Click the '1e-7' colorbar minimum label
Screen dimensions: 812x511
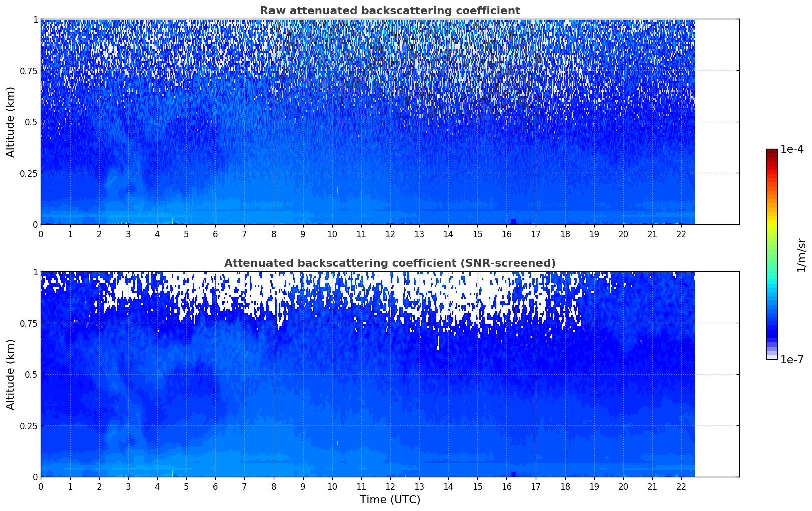click(792, 360)
